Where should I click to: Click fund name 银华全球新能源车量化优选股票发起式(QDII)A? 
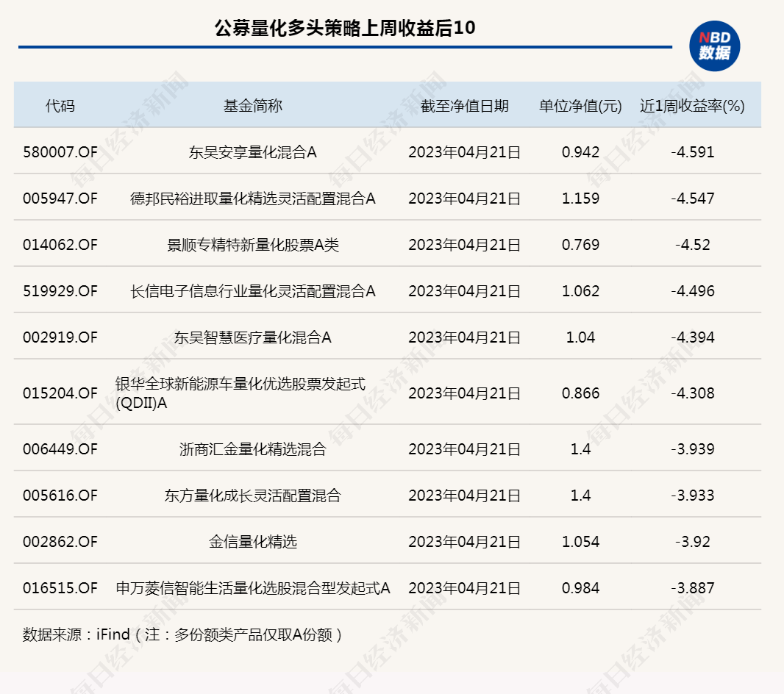tap(240, 393)
